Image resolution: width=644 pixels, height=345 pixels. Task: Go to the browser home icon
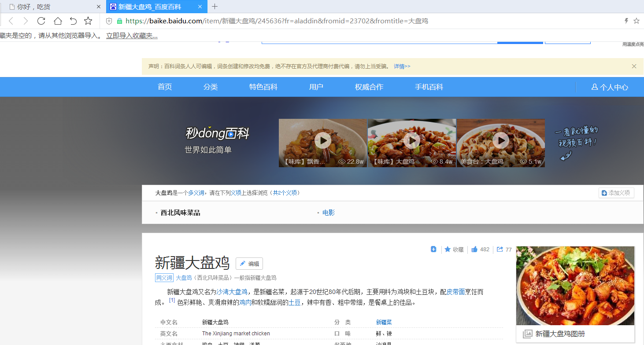click(58, 21)
